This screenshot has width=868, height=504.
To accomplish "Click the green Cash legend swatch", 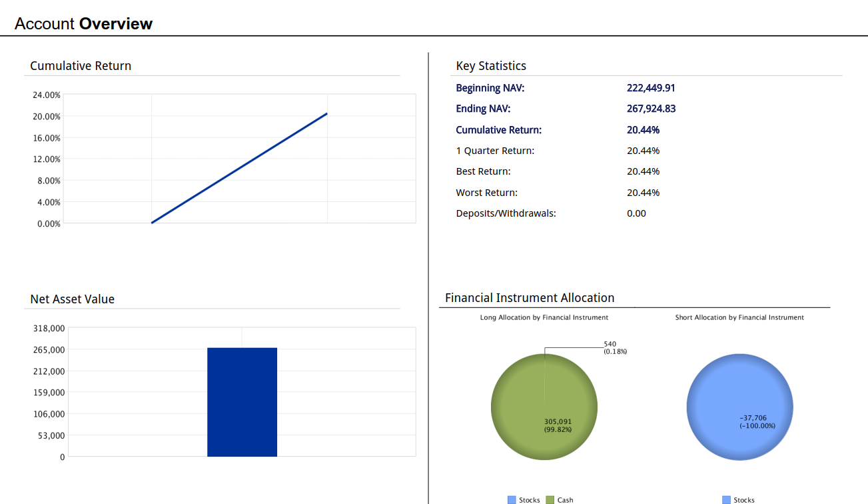I will (x=550, y=500).
